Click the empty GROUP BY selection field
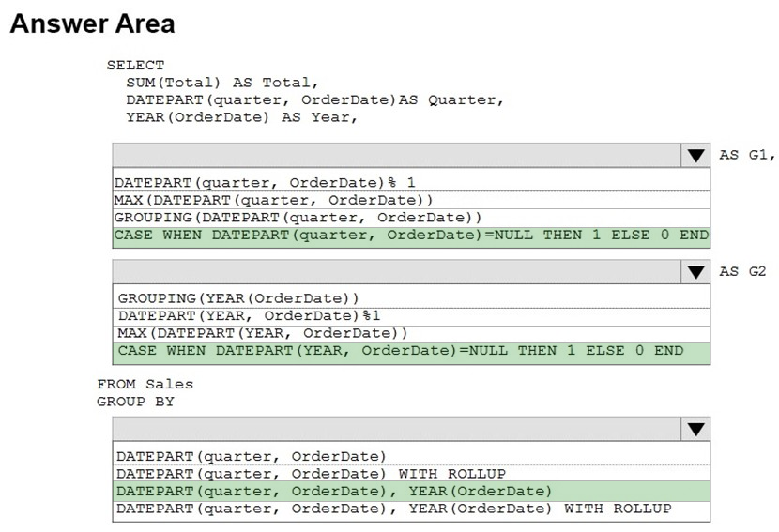 397,429
